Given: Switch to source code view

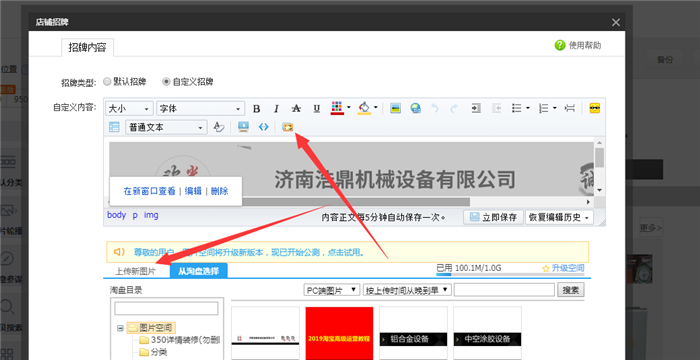Looking at the screenshot, I should [x=264, y=127].
